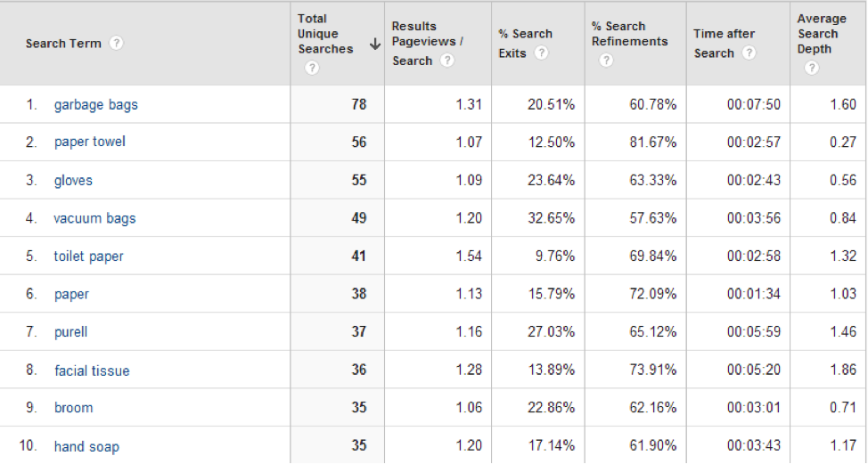Sort by Average Search Depth header
Screen dimensions: 868x464
822,34
